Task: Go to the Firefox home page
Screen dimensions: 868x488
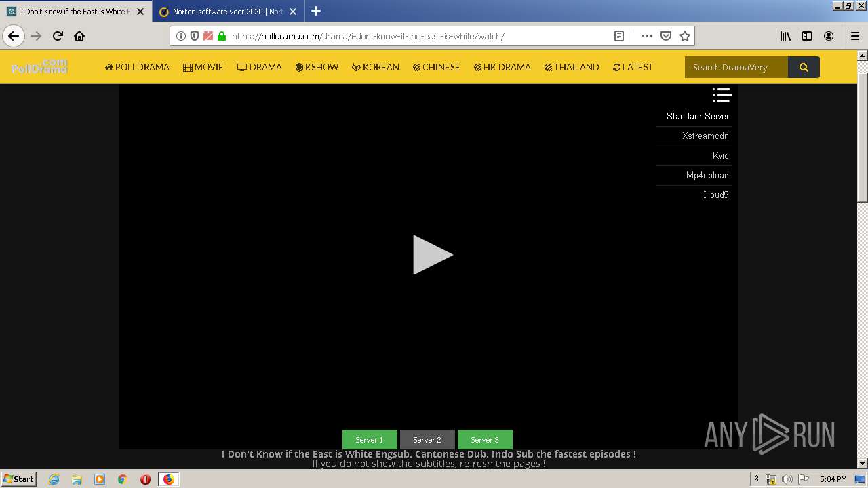Action: click(x=79, y=36)
